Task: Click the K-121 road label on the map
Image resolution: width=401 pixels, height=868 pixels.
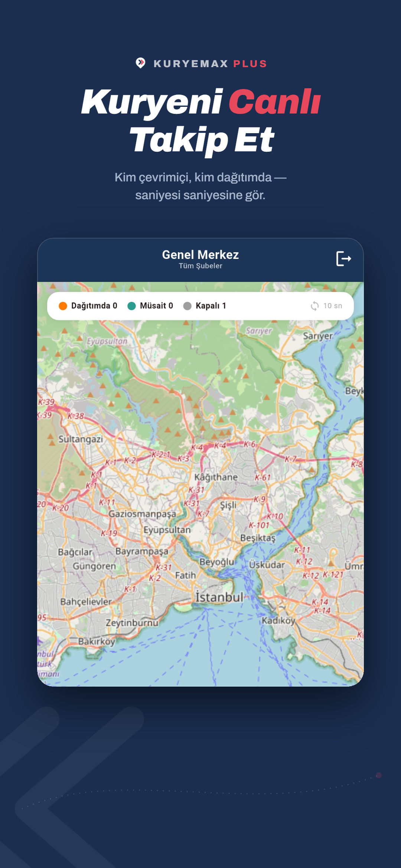Action: coord(333,575)
